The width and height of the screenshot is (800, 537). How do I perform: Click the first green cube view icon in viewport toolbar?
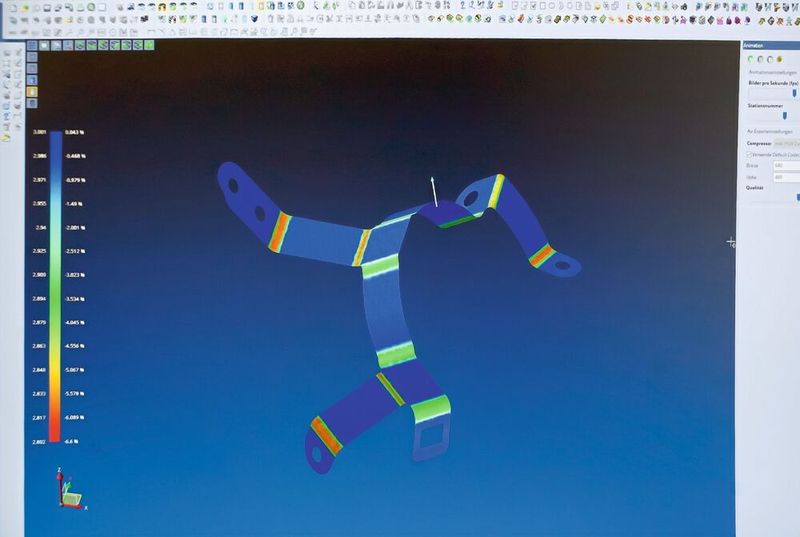pyautogui.click(x=80, y=45)
